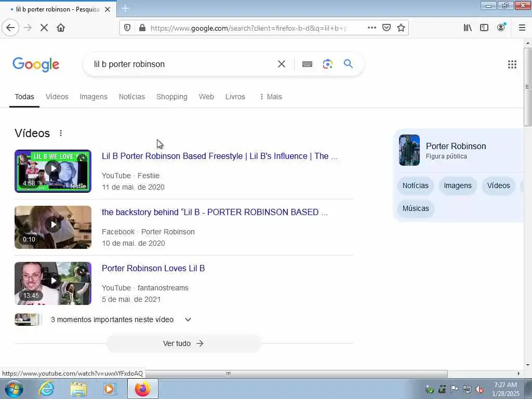Show the sidebars panel
The image size is (532, 399).
coord(484,28)
